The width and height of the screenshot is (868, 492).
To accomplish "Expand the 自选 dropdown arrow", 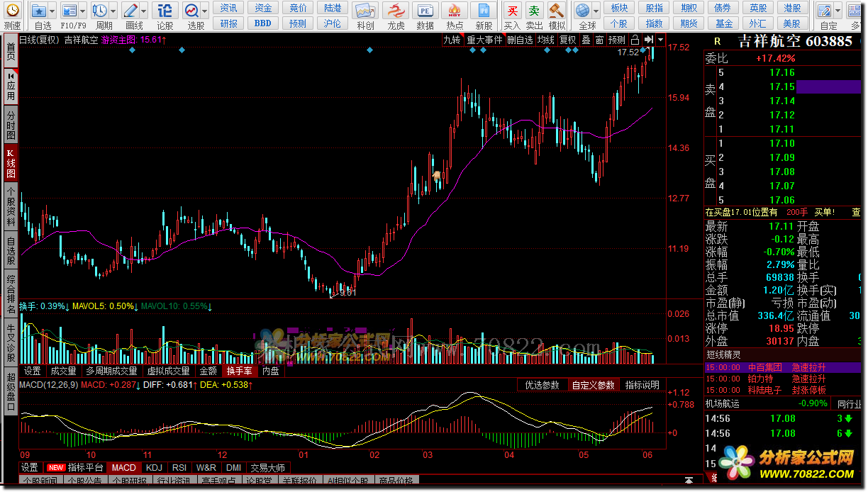I will 52,11.
